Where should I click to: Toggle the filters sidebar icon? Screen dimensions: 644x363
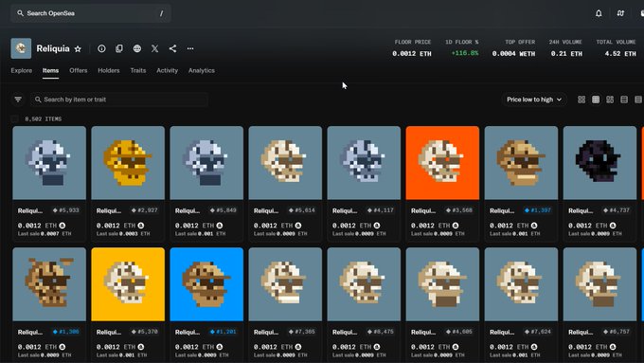(x=18, y=100)
